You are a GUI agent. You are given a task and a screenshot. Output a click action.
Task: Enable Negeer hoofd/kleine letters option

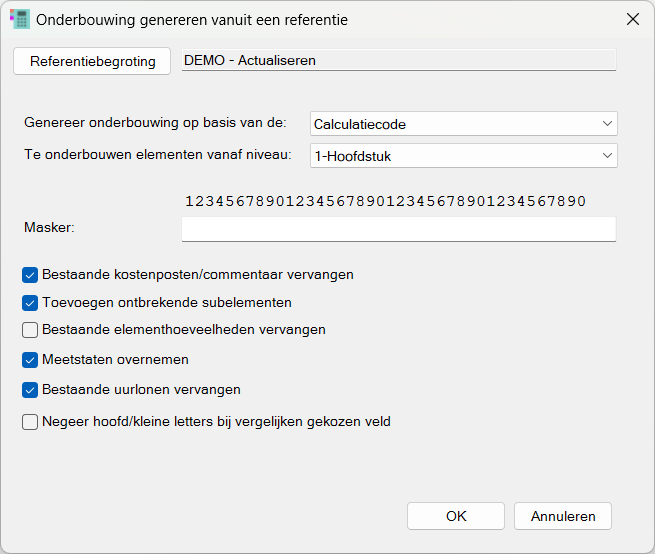coord(30,422)
